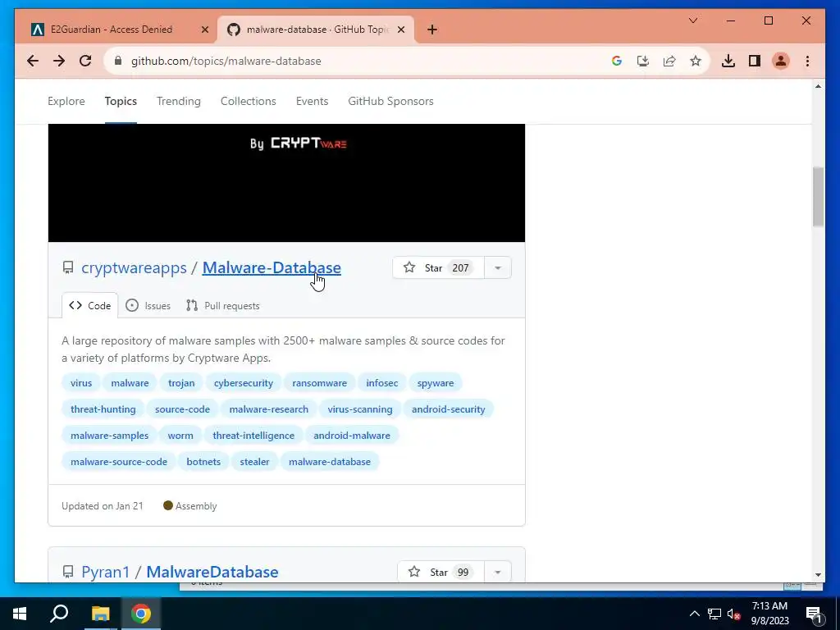
Task: Share this page via share icon
Action: (669, 61)
